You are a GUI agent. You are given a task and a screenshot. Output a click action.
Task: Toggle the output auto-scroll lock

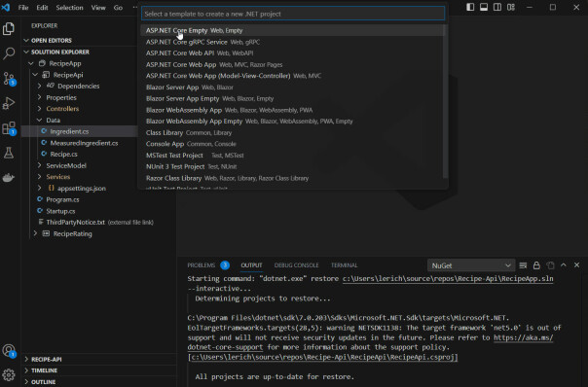pos(536,265)
